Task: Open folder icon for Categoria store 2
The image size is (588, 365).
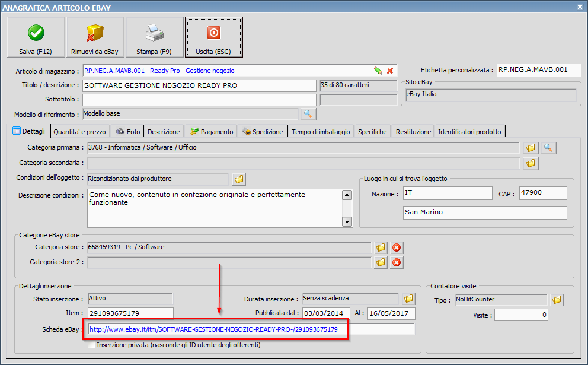Action: point(381,262)
